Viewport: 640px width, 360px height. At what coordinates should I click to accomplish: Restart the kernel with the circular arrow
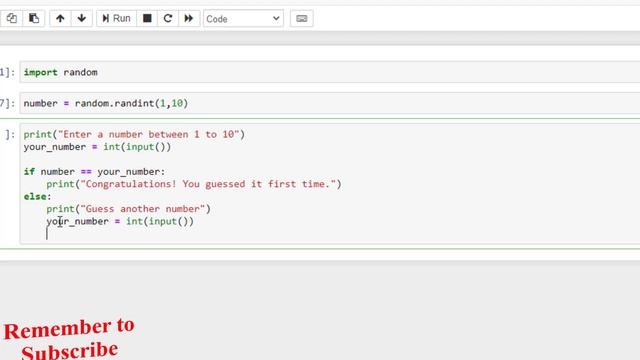tap(168, 18)
